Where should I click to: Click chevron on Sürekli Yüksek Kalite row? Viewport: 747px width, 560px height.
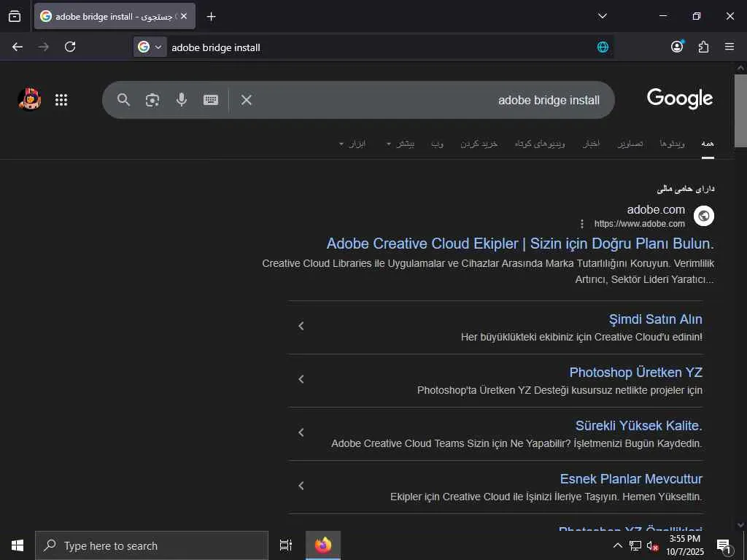pyautogui.click(x=301, y=432)
